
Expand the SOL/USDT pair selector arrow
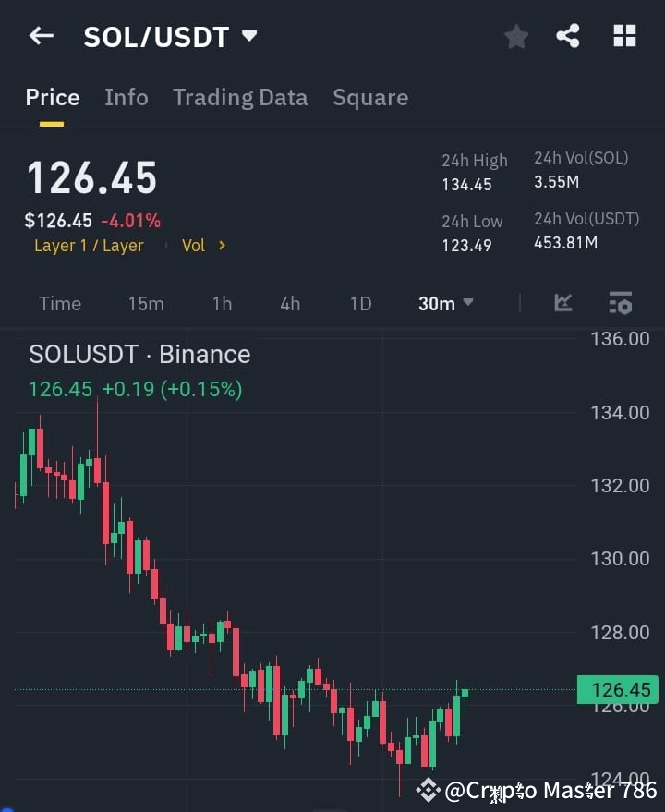tap(248, 38)
